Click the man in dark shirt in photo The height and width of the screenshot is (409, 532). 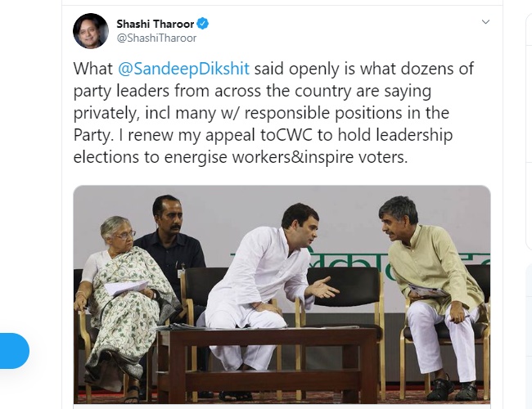coord(171,248)
